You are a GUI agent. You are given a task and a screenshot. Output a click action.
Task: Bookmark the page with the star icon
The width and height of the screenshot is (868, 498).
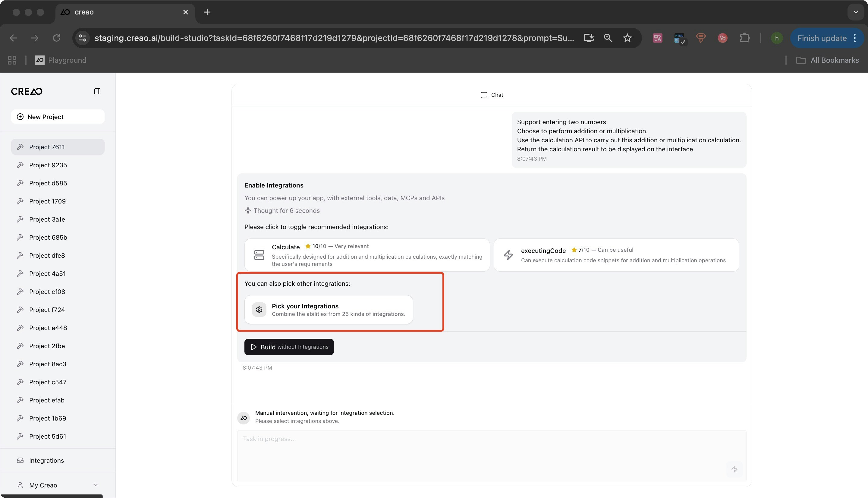tap(627, 38)
